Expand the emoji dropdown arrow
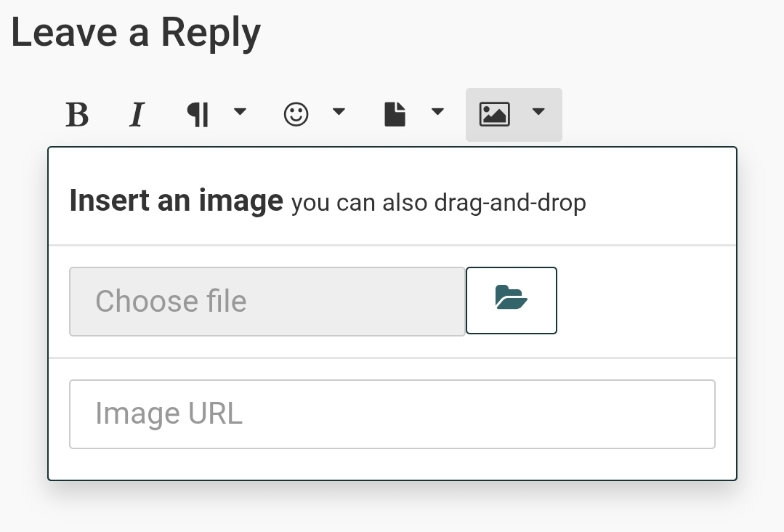This screenshot has width=784, height=532. click(x=339, y=111)
